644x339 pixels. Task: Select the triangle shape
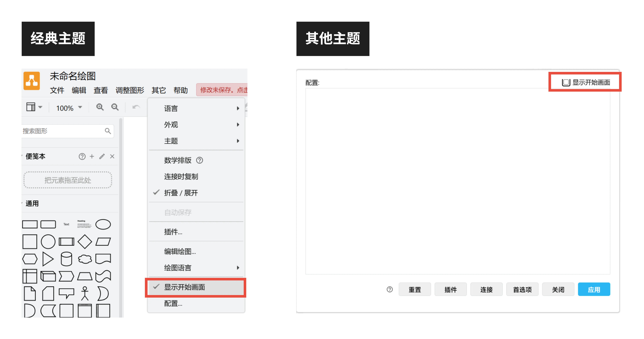[x=48, y=259]
